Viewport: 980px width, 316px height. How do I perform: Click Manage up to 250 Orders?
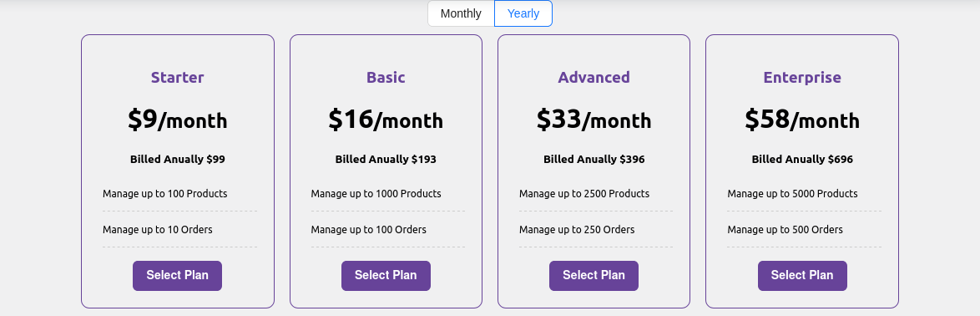coord(577,230)
